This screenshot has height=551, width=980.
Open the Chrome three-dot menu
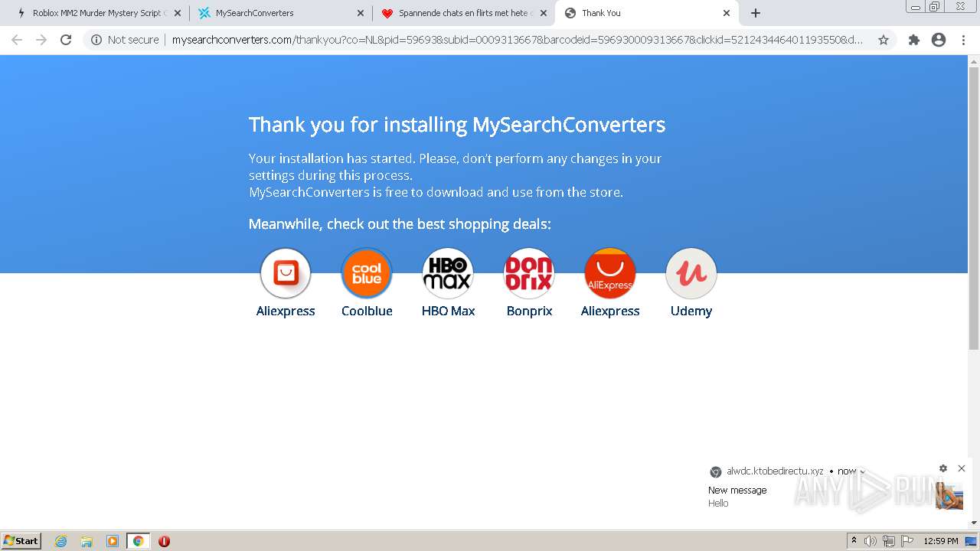(964, 40)
